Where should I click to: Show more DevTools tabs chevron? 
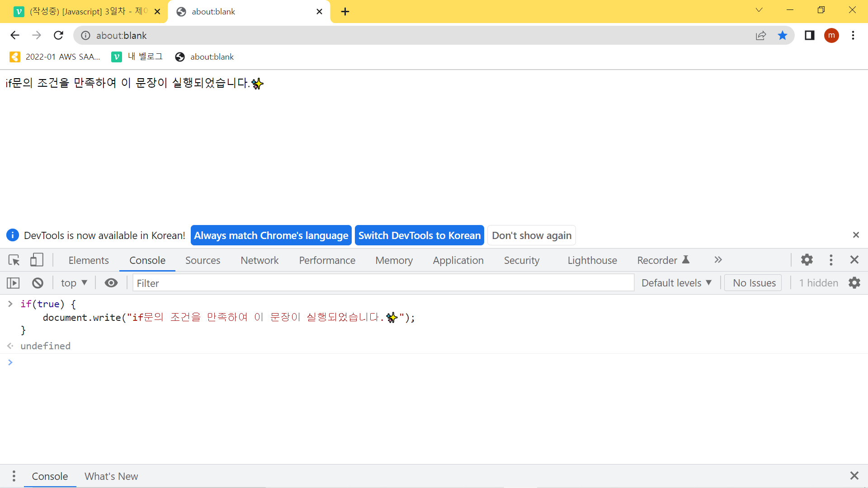tap(718, 260)
